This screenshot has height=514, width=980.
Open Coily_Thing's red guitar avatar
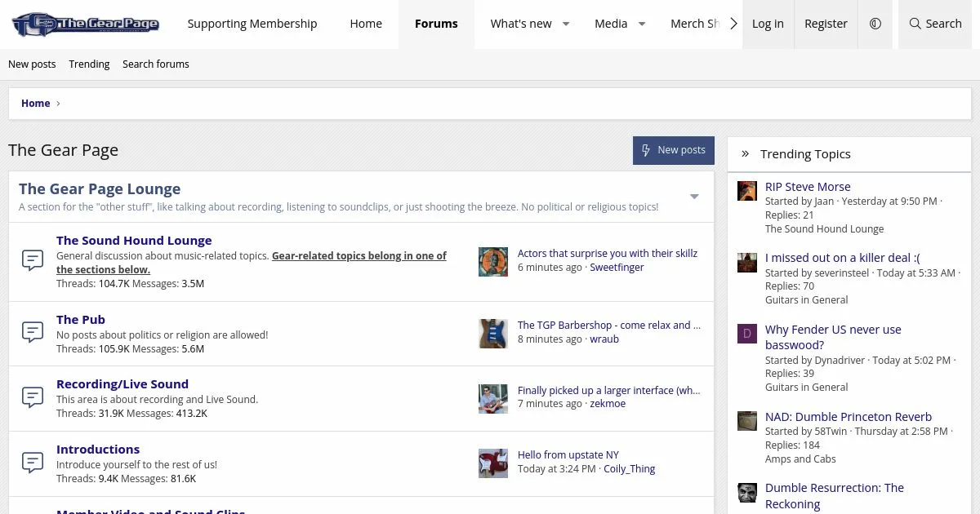[x=493, y=463]
